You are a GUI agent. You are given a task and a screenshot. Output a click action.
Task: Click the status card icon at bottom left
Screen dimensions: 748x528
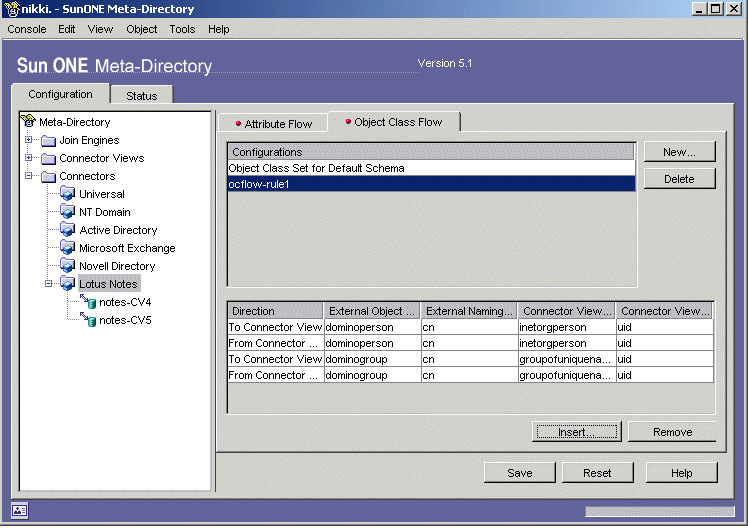coord(19,511)
